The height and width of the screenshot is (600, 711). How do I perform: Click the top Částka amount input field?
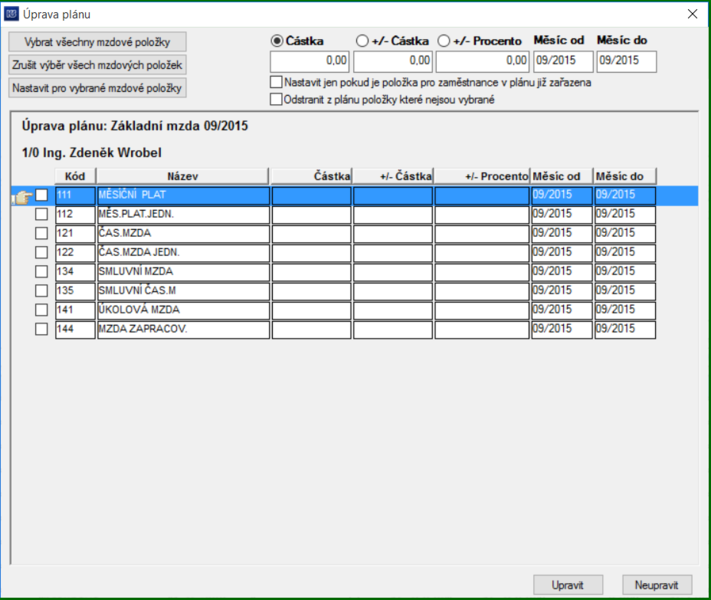tap(310, 61)
